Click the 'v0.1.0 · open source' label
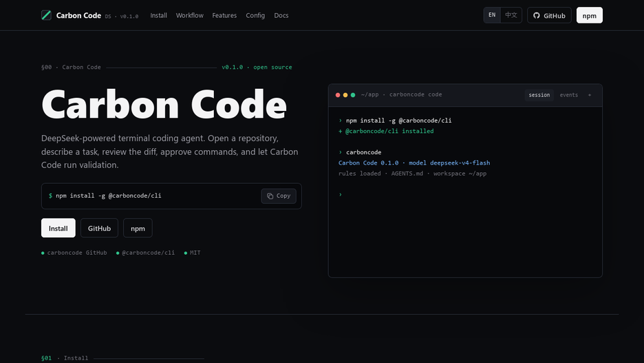This screenshot has height=363, width=644. [x=257, y=67]
